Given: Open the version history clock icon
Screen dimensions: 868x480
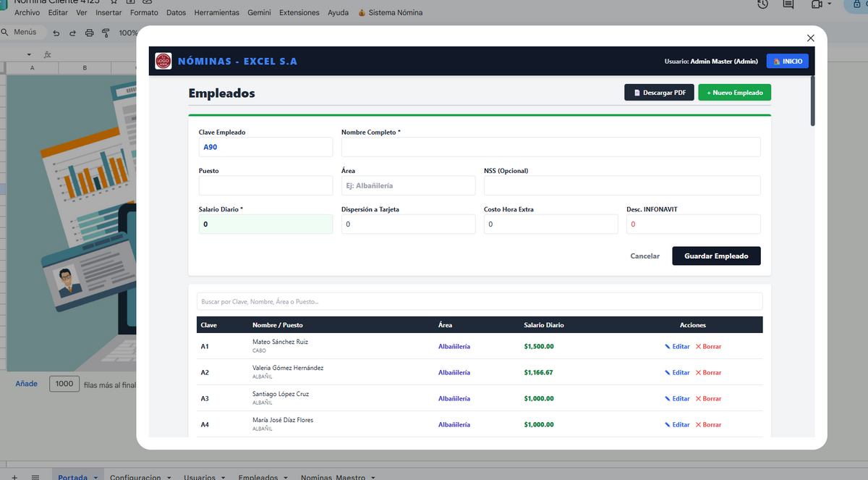Looking at the screenshot, I should (762, 4).
